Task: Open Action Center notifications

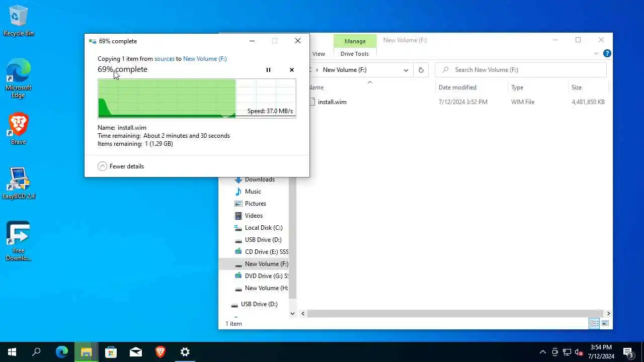Action: point(628,352)
